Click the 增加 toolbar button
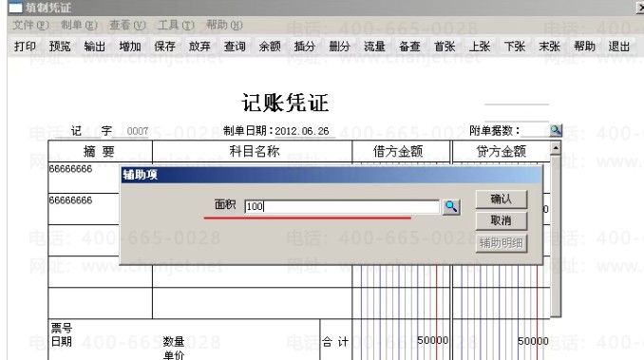Screen dimensions: 644x360 (130, 47)
